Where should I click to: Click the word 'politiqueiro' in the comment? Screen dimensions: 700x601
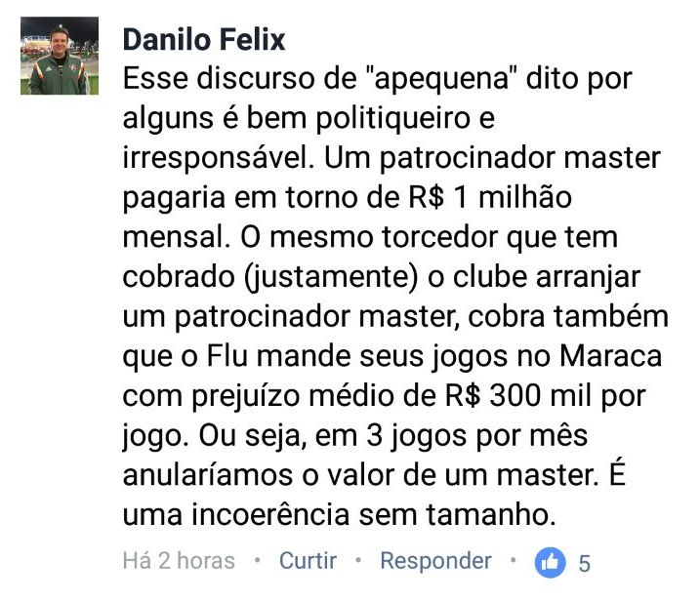tap(392, 119)
